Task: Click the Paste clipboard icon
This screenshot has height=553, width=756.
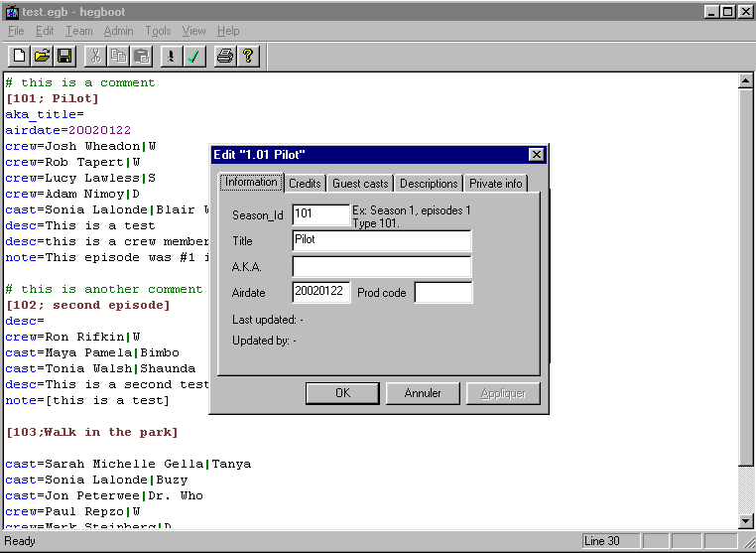Action: pos(142,57)
